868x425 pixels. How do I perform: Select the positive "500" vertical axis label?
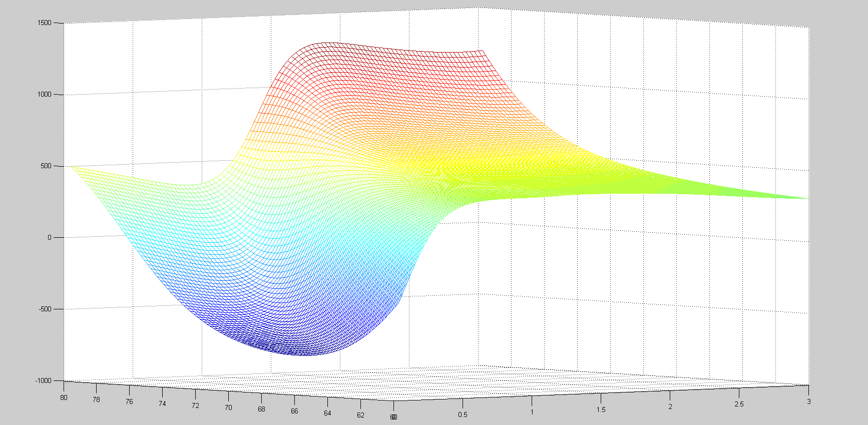[46, 166]
